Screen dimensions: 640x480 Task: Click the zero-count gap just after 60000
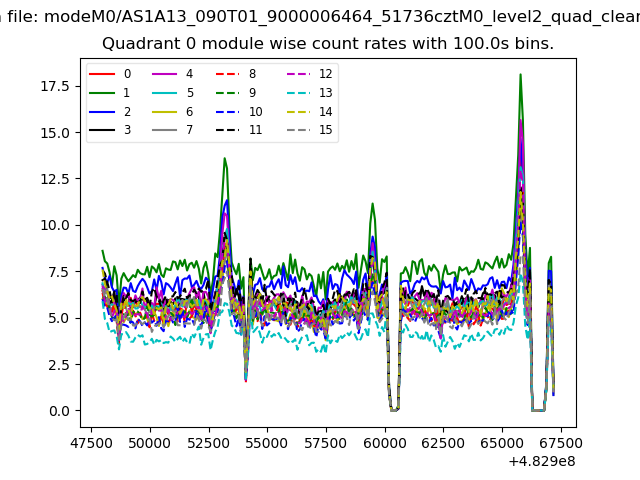(x=395, y=409)
